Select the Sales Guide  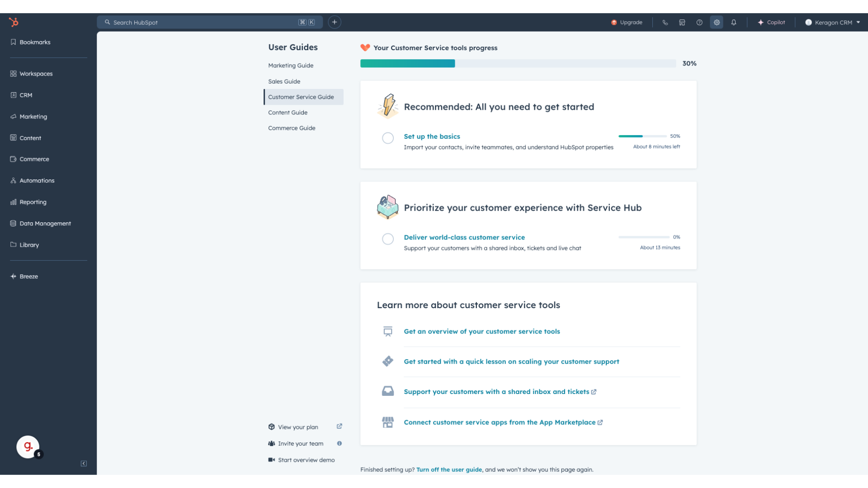click(x=284, y=81)
